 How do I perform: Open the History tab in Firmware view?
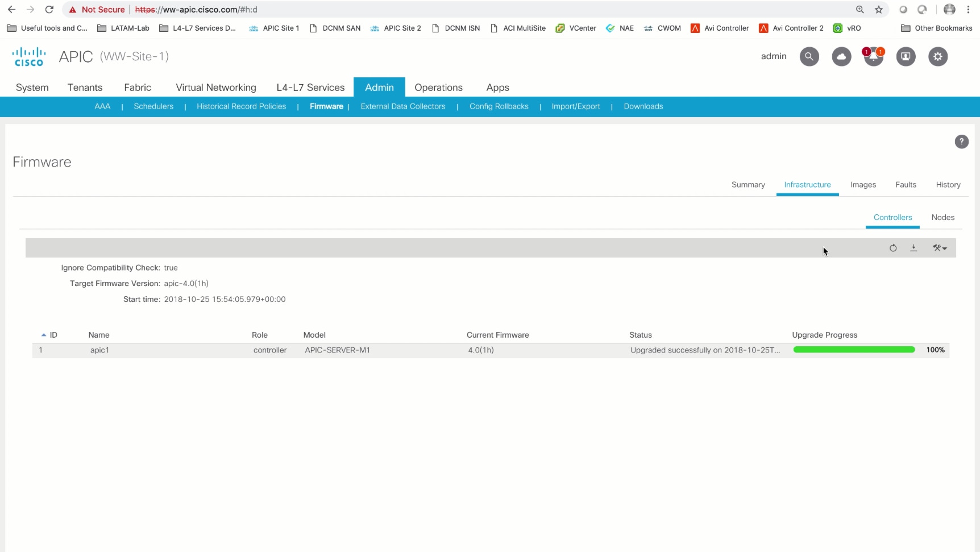click(948, 185)
